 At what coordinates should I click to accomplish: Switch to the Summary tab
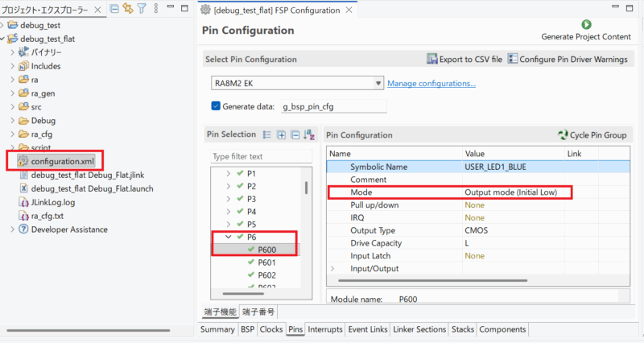(x=217, y=329)
